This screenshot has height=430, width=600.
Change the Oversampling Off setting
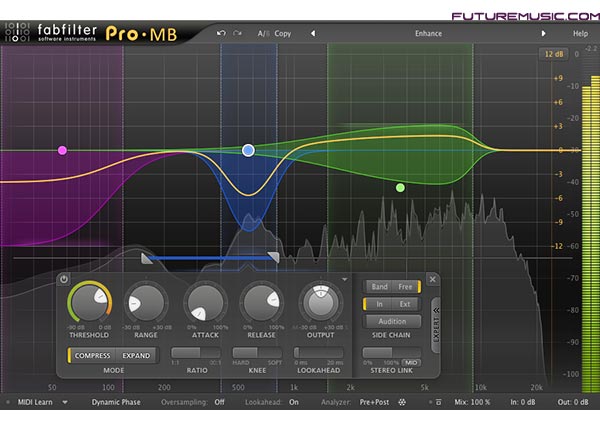pyautogui.click(x=219, y=402)
